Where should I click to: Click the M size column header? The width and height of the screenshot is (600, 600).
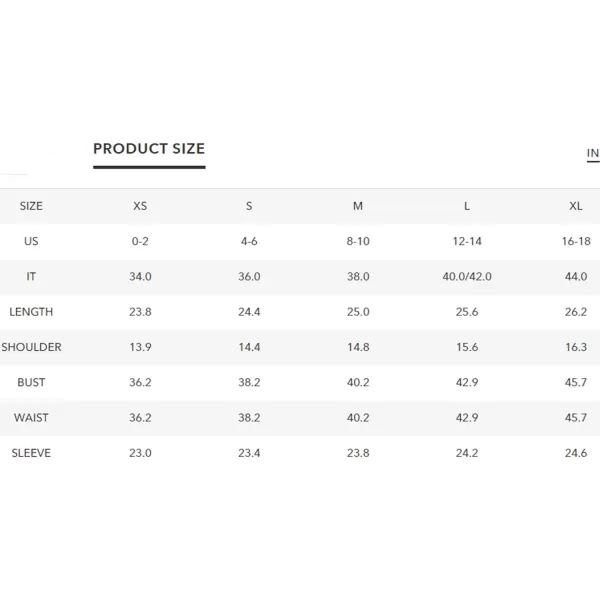pos(358,206)
